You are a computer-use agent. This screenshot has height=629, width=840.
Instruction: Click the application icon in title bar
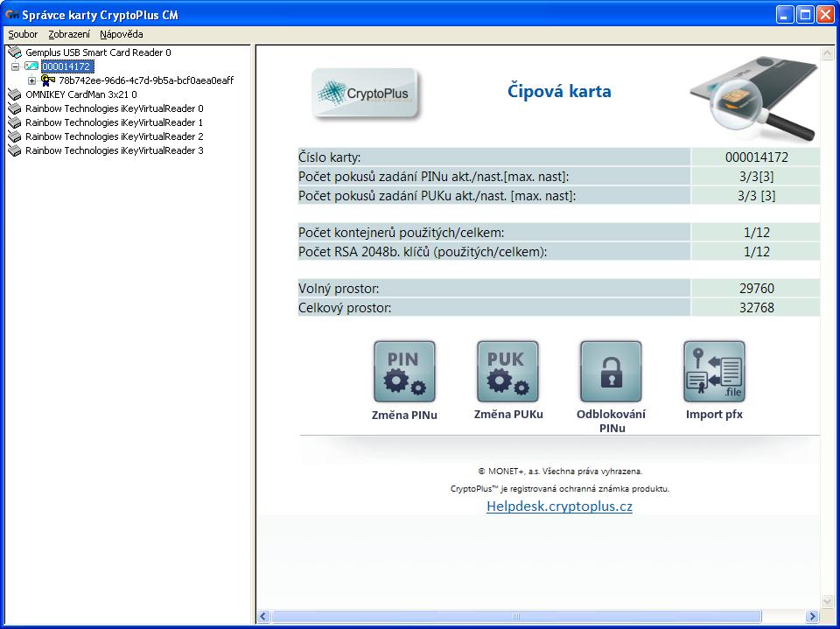(x=11, y=15)
